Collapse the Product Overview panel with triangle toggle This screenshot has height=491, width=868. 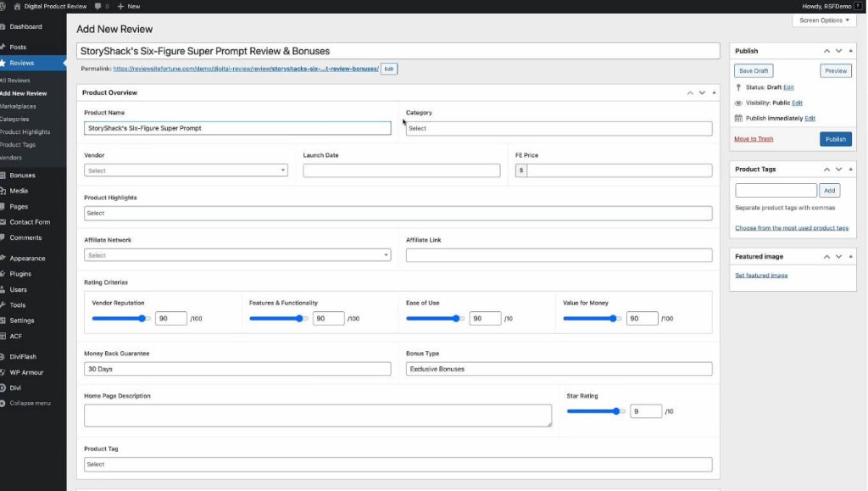714,92
